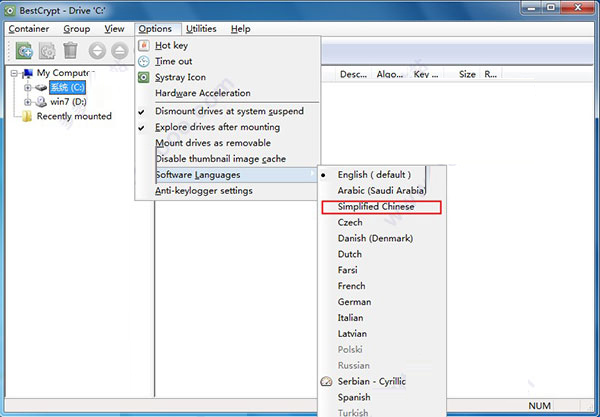Click the BestCrypt title bar app icon
The width and height of the screenshot is (600, 417).
point(10,11)
